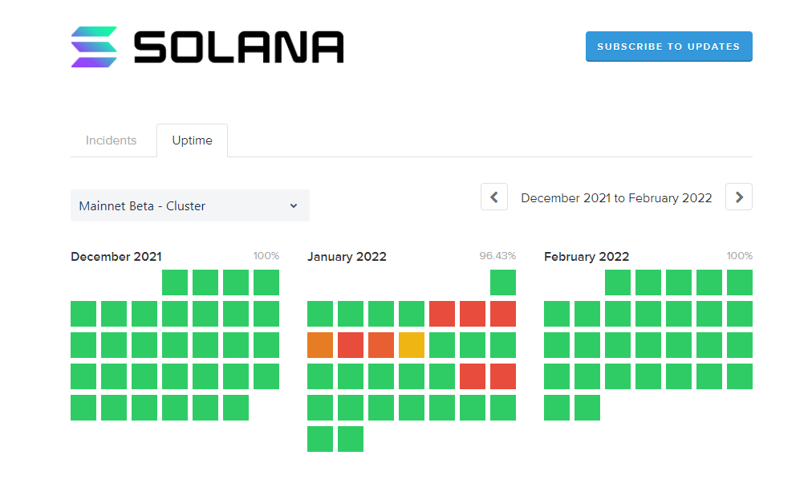Click the Solana logo
Screen dimensions: 812x504
pyautogui.click(x=207, y=47)
